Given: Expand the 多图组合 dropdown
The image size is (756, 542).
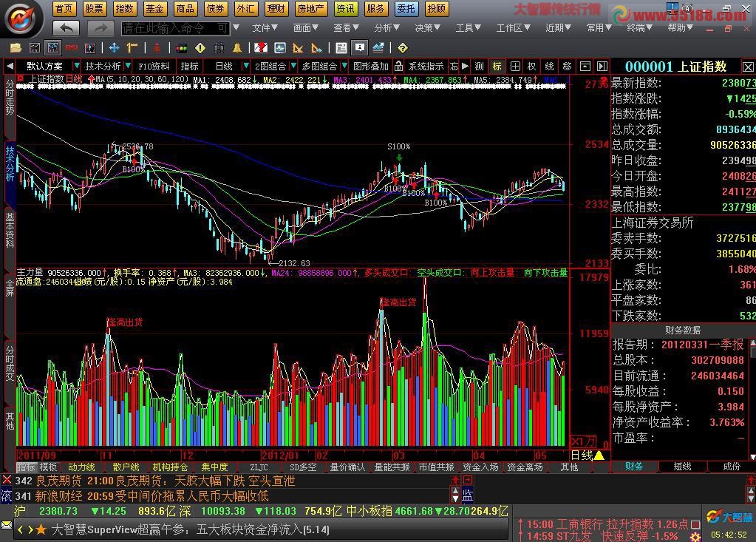Looking at the screenshot, I should (344, 66).
